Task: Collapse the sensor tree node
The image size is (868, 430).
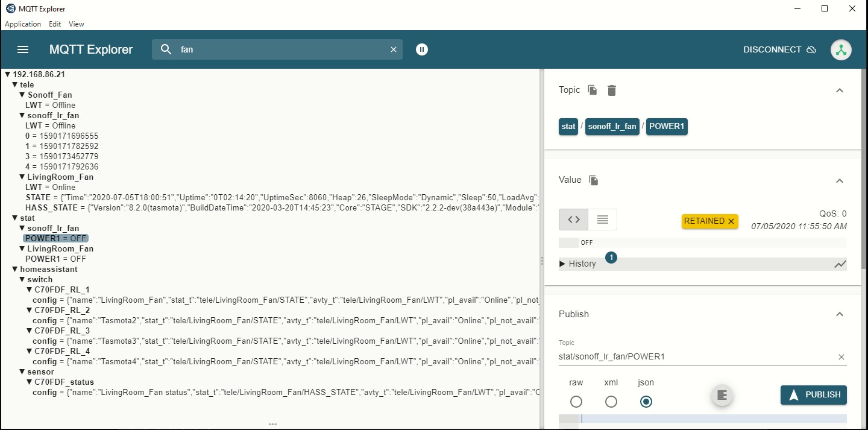Action: point(22,372)
